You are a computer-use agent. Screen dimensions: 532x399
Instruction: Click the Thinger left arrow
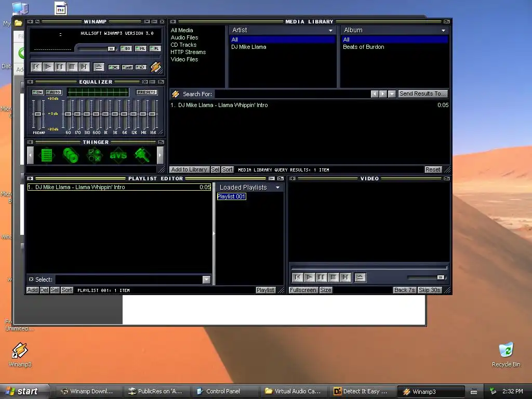[31, 155]
